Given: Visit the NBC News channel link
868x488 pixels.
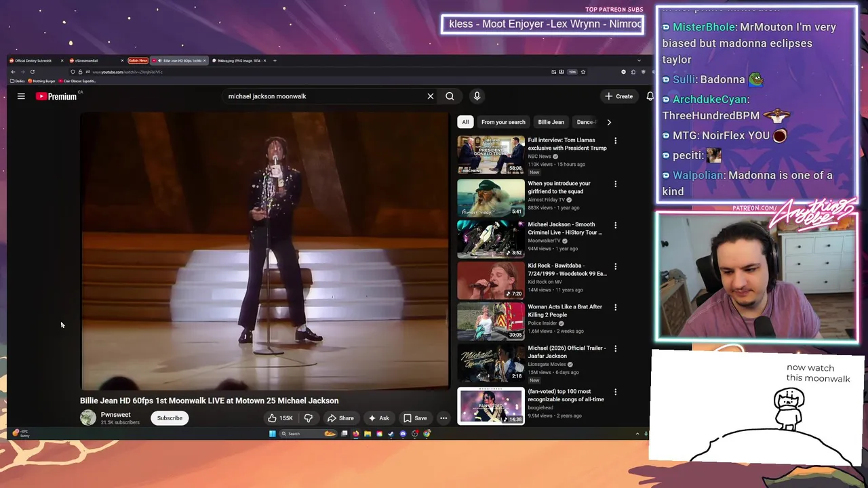Looking at the screenshot, I should click(540, 157).
